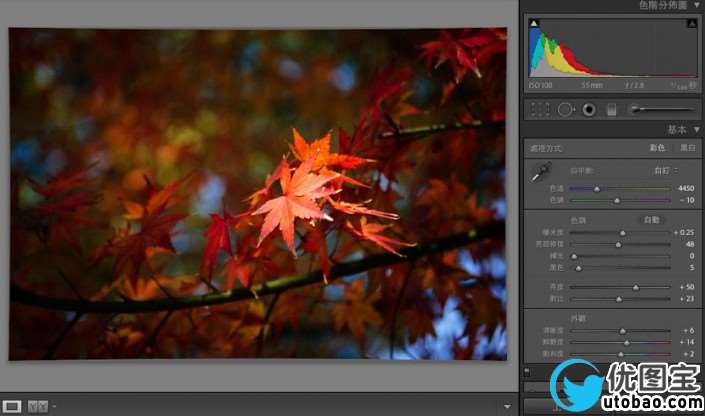Open the Graduated Filter tool
Screen dimensions: 705x416
[x=611, y=109]
